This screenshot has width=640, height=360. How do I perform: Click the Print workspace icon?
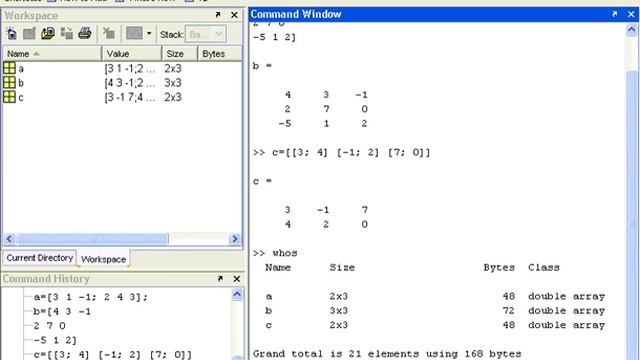click(x=85, y=33)
